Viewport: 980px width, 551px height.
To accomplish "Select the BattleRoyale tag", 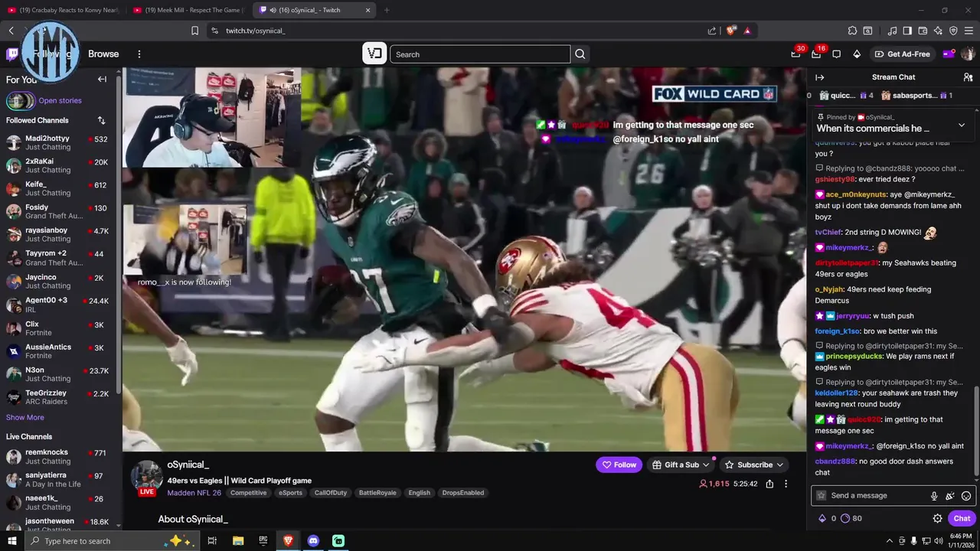I will click(x=377, y=493).
